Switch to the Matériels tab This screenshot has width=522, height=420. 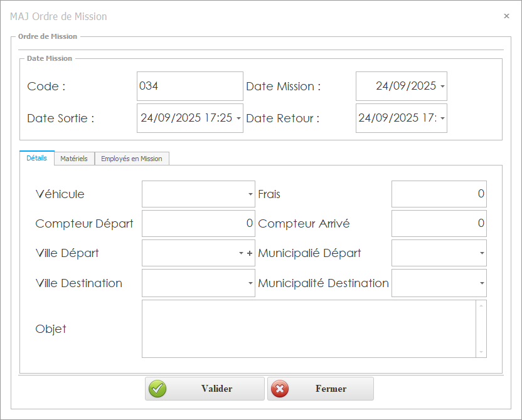point(74,159)
